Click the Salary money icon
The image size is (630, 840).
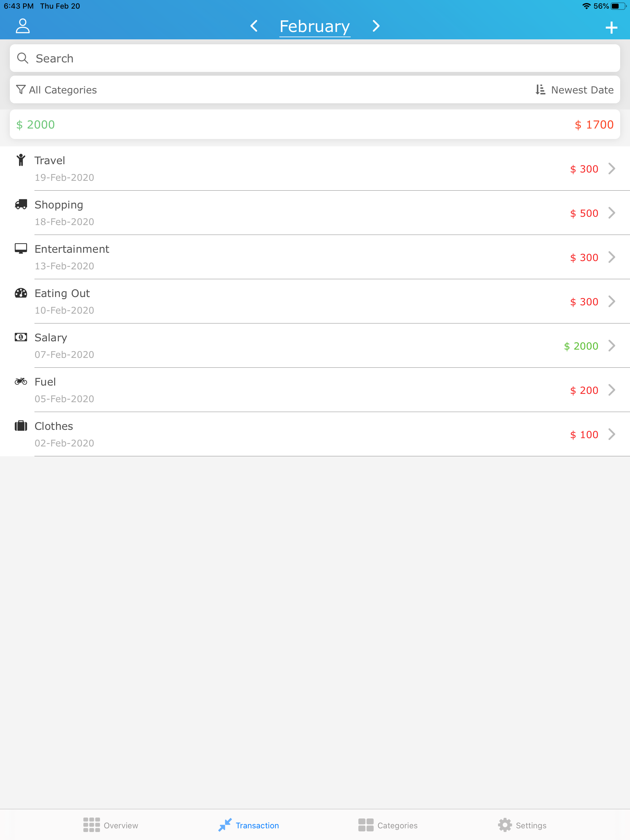click(21, 337)
